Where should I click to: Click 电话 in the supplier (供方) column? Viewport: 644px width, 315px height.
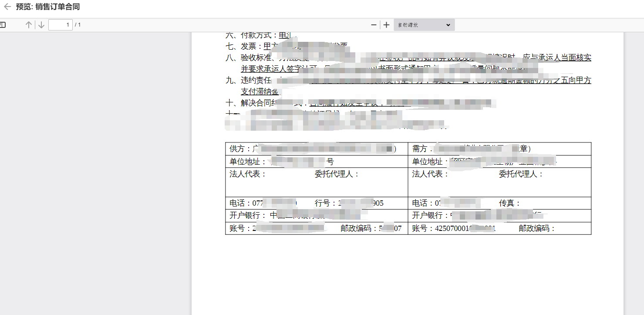pyautogui.click(x=238, y=203)
